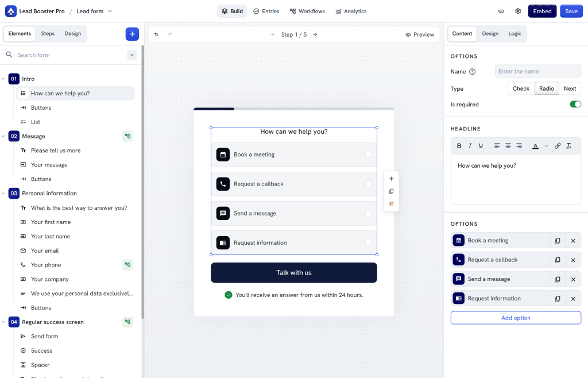This screenshot has height=378, width=588.
Task: Align headline text right
Action: click(x=519, y=146)
